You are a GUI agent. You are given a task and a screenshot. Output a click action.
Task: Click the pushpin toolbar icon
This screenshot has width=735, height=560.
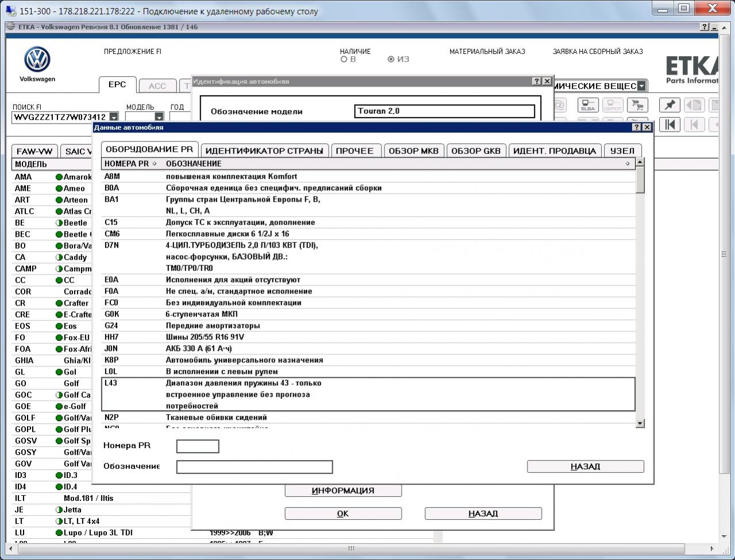point(669,105)
